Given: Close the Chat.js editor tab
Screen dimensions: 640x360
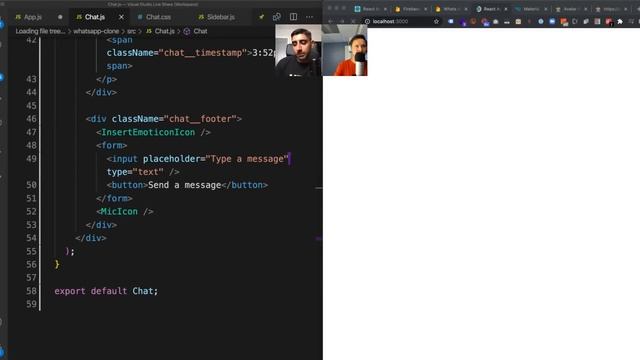Looking at the screenshot, I should [121, 17].
